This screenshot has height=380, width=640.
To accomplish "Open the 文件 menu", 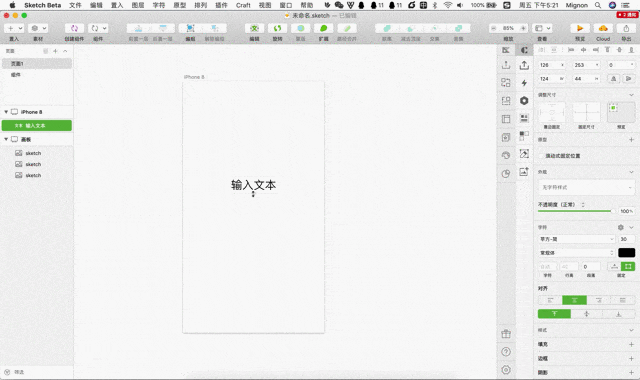I will click(76, 5).
